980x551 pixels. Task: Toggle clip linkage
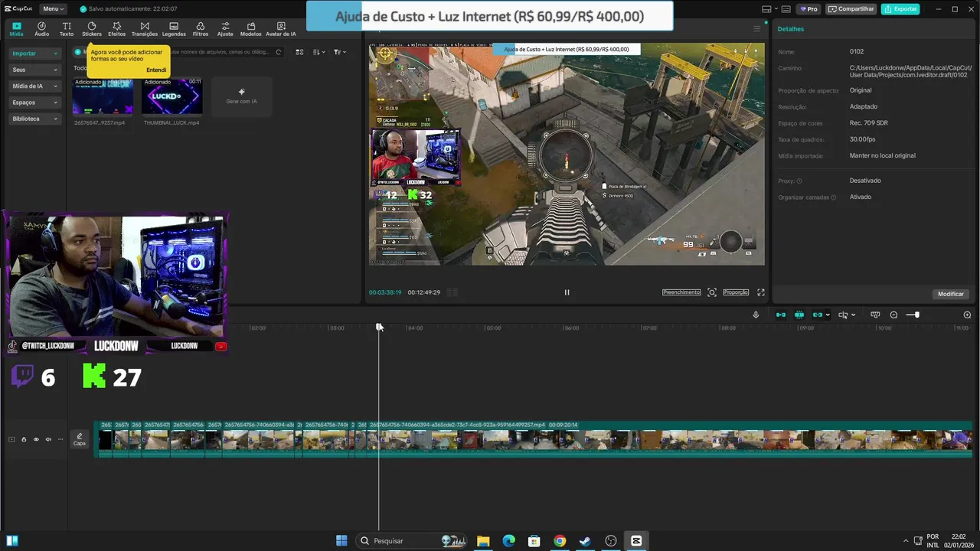817,315
